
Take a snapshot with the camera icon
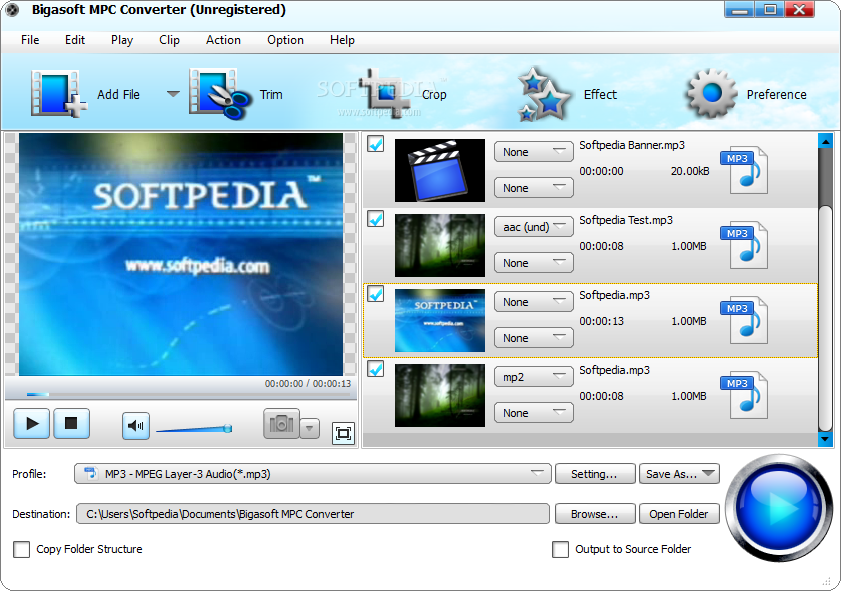coord(281,424)
